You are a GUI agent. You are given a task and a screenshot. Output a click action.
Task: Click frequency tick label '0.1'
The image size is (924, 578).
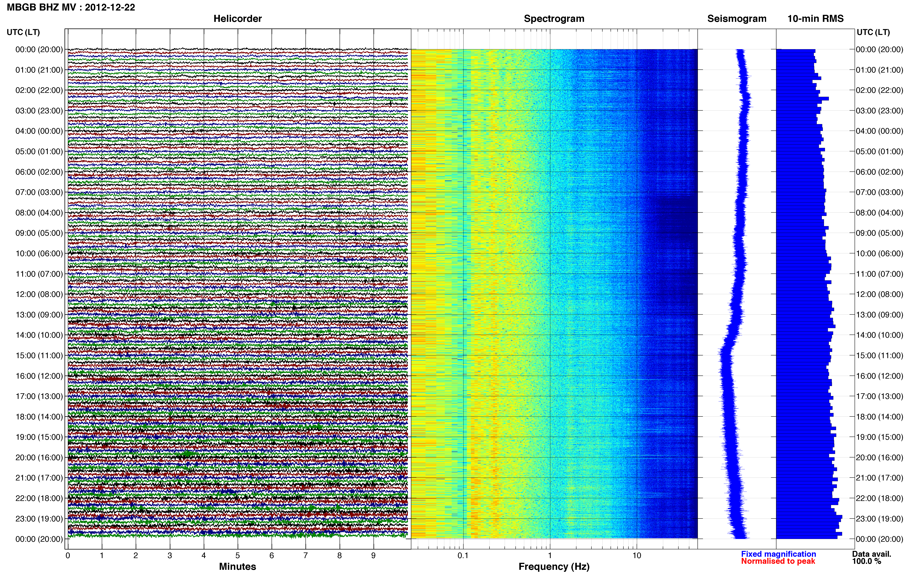tap(463, 556)
